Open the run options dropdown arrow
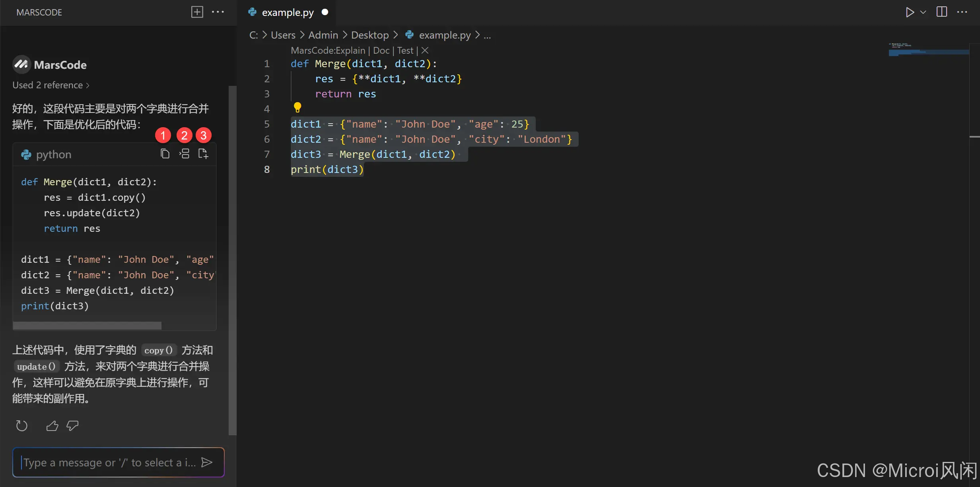Screen dimensions: 980x487 [924, 12]
